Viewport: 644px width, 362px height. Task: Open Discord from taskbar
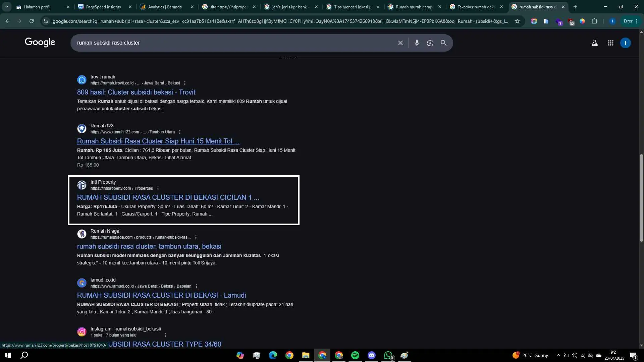click(x=372, y=355)
